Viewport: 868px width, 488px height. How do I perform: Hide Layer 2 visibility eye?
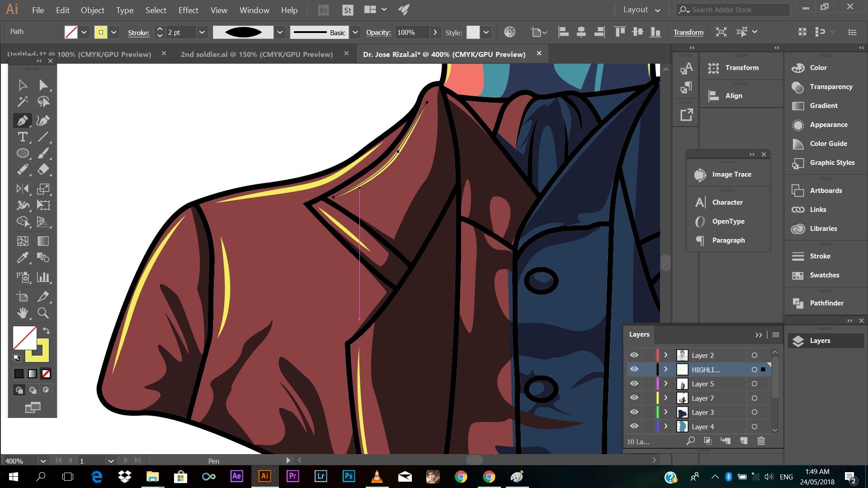634,355
